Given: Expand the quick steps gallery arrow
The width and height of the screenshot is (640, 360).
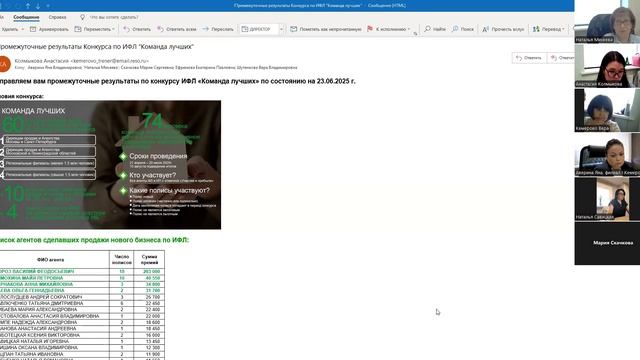Looking at the screenshot, I should click(x=281, y=29).
